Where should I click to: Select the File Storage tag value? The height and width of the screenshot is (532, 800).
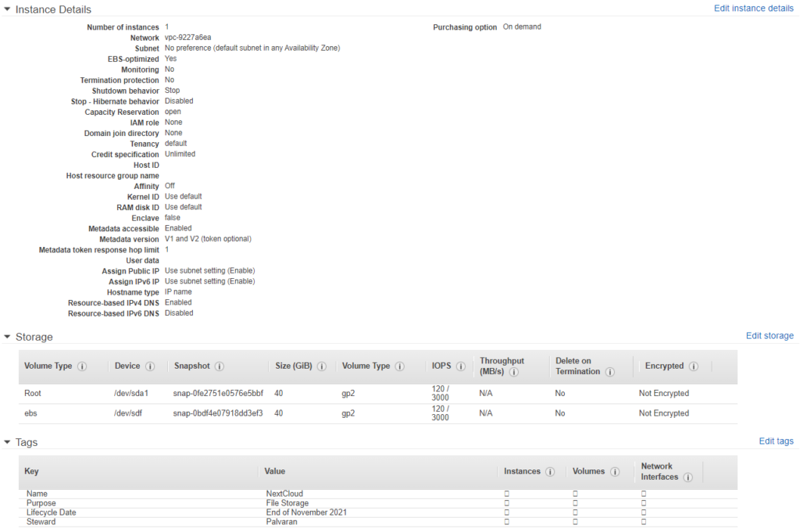287,503
